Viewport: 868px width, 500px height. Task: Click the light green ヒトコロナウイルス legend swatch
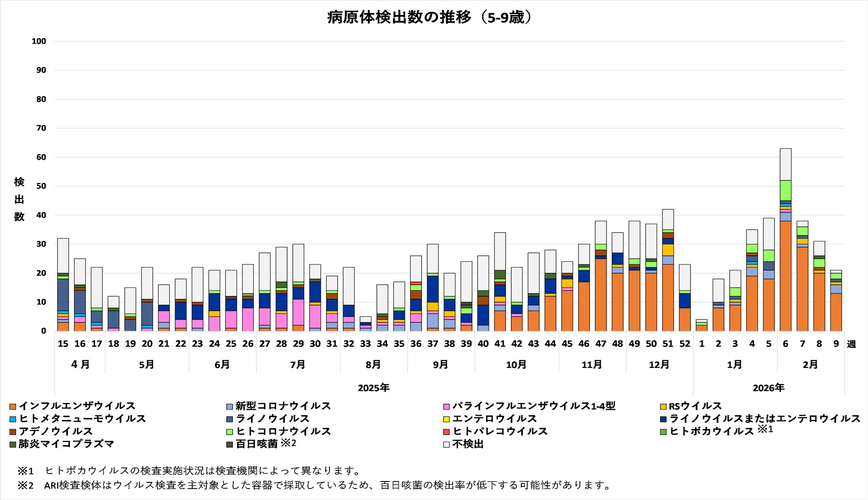tap(229, 431)
